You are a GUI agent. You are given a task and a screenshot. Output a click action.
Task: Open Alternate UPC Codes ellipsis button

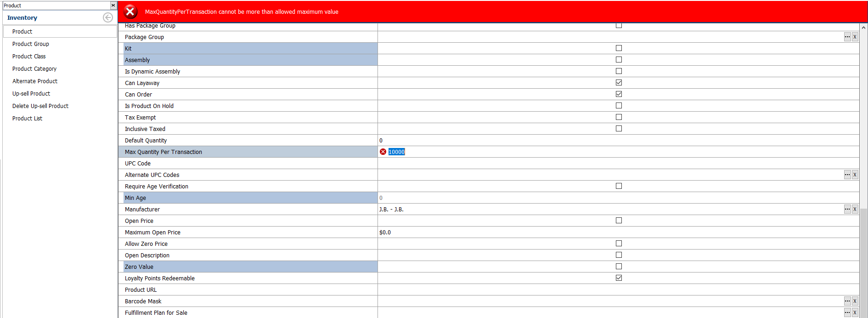tap(847, 175)
